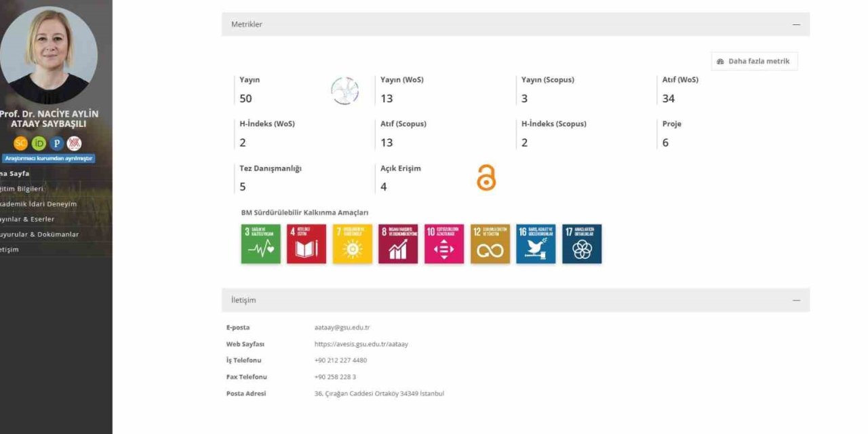Select SDG 3 health goal icon

point(260,244)
